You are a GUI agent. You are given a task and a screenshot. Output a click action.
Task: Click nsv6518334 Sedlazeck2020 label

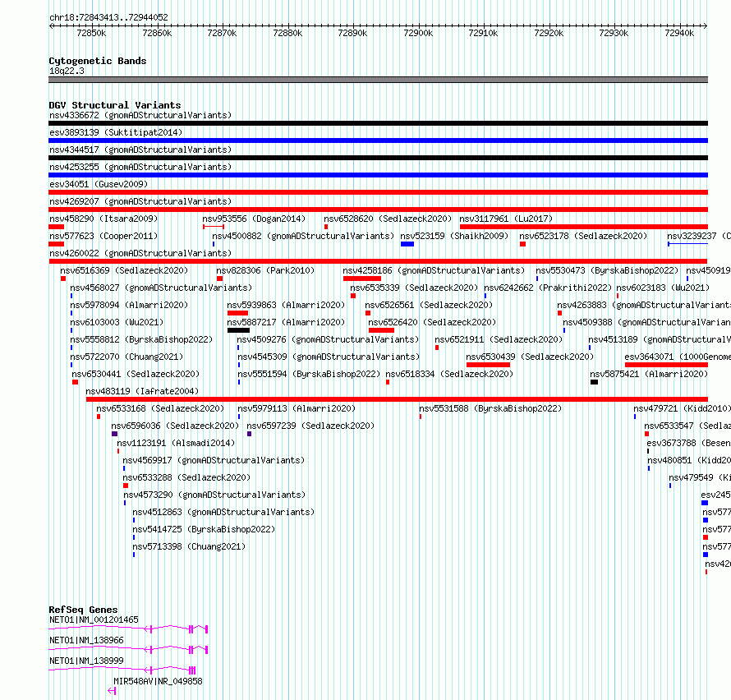(x=449, y=374)
